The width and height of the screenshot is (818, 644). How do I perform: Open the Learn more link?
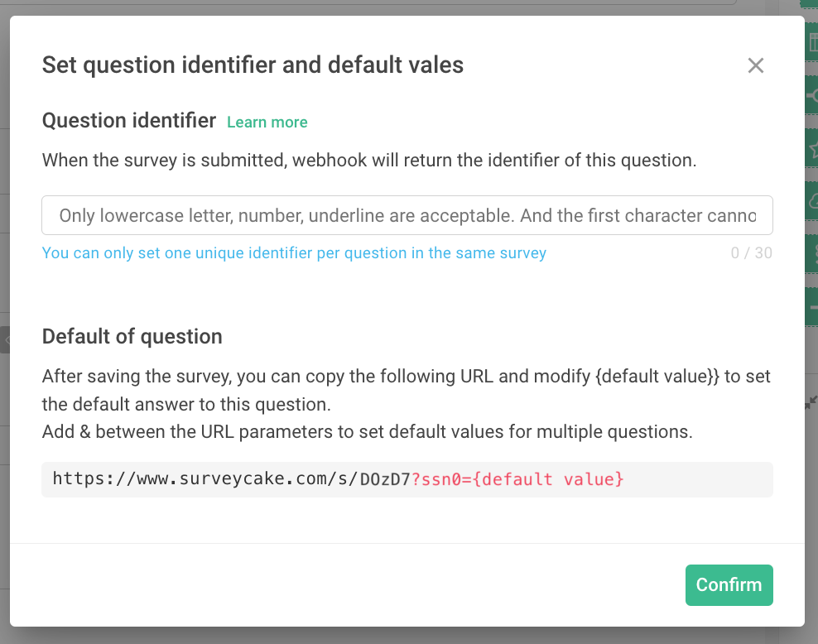[267, 122]
